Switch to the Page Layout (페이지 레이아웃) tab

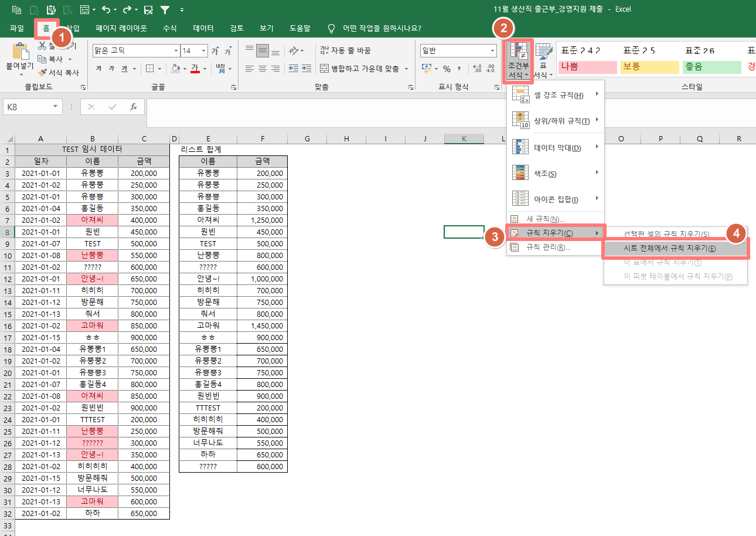coord(121,28)
